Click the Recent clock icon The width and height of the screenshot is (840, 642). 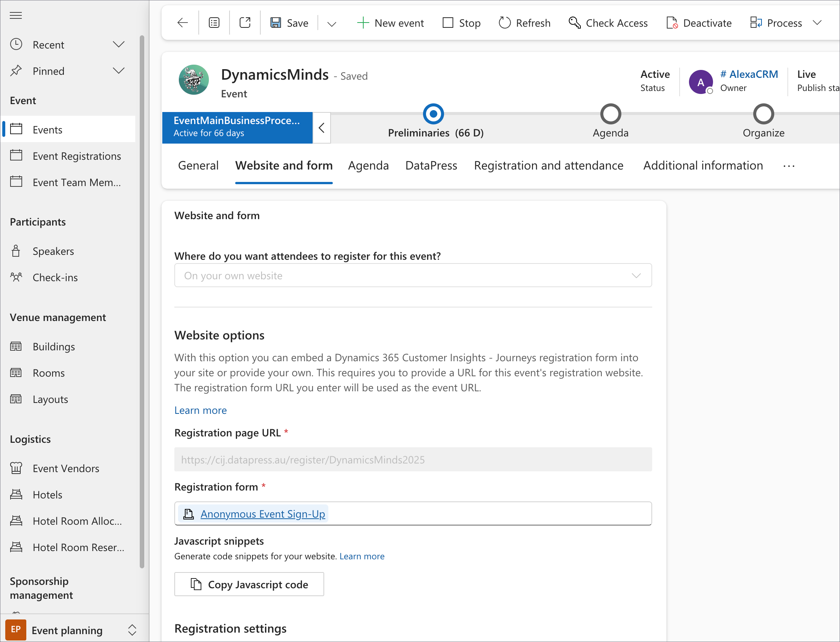pos(16,44)
